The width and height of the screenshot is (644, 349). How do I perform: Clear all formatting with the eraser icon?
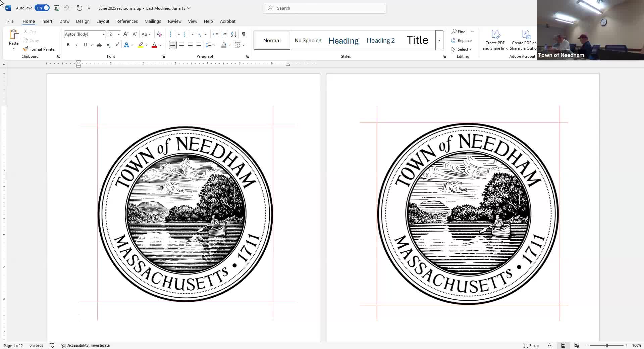(x=159, y=34)
